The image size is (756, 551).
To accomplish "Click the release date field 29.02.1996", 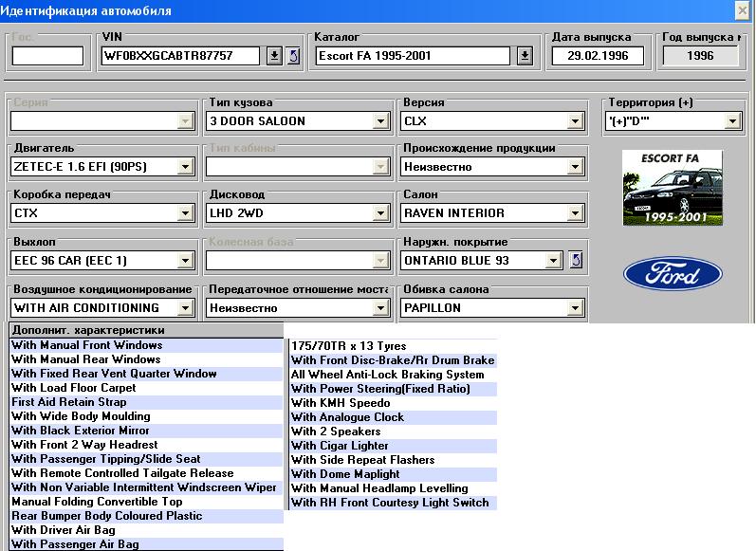I will pyautogui.click(x=598, y=56).
